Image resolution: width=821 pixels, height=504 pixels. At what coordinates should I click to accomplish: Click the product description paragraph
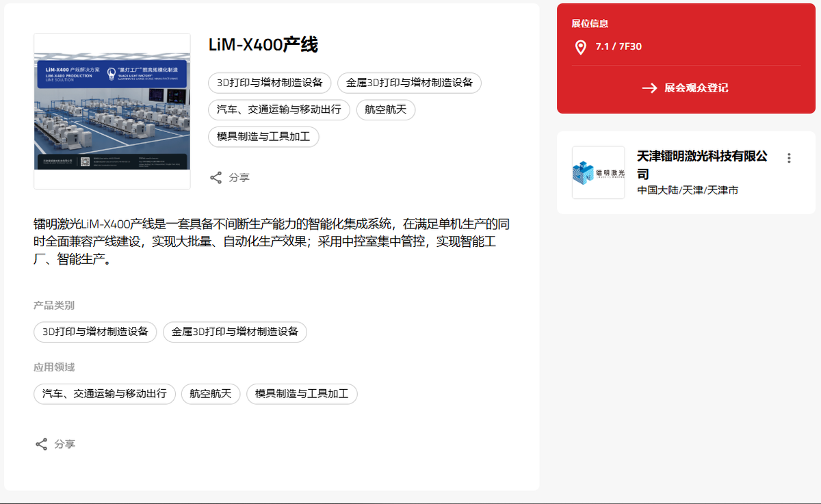point(272,242)
